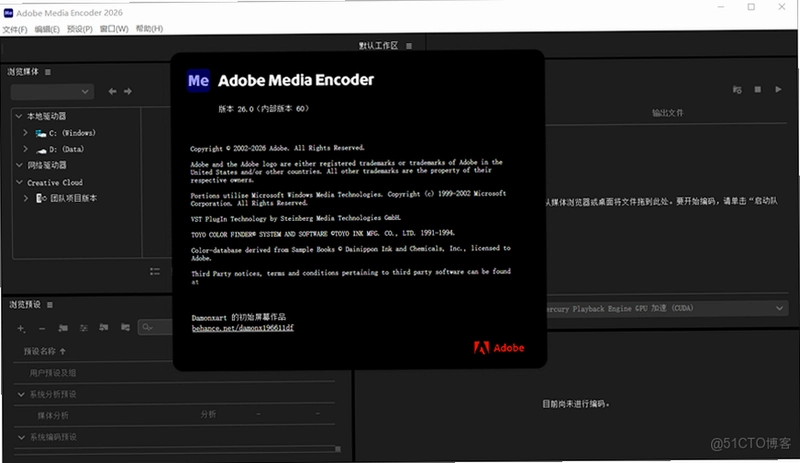Select the 用户预设及组 row
The image size is (800, 463).
point(173,373)
